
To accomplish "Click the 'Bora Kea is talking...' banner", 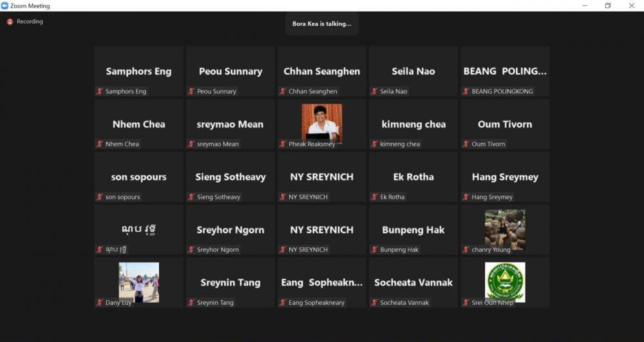I will (321, 24).
